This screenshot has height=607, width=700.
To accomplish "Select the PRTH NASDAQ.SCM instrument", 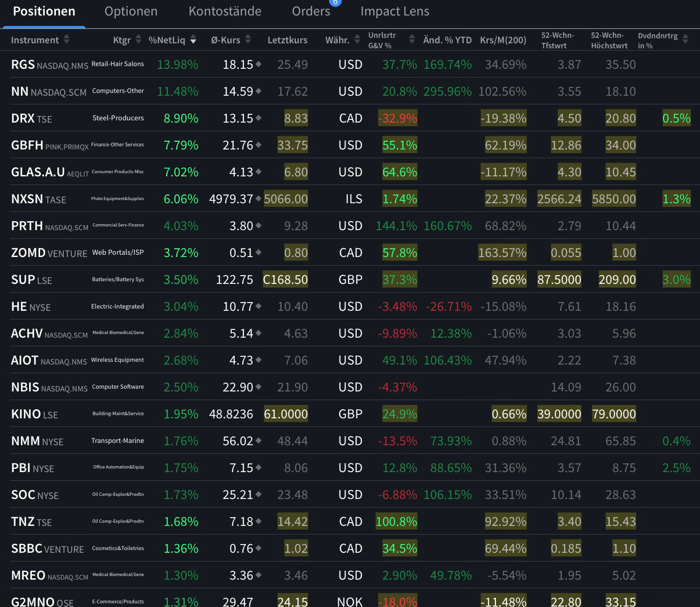I will pyautogui.click(x=50, y=226).
